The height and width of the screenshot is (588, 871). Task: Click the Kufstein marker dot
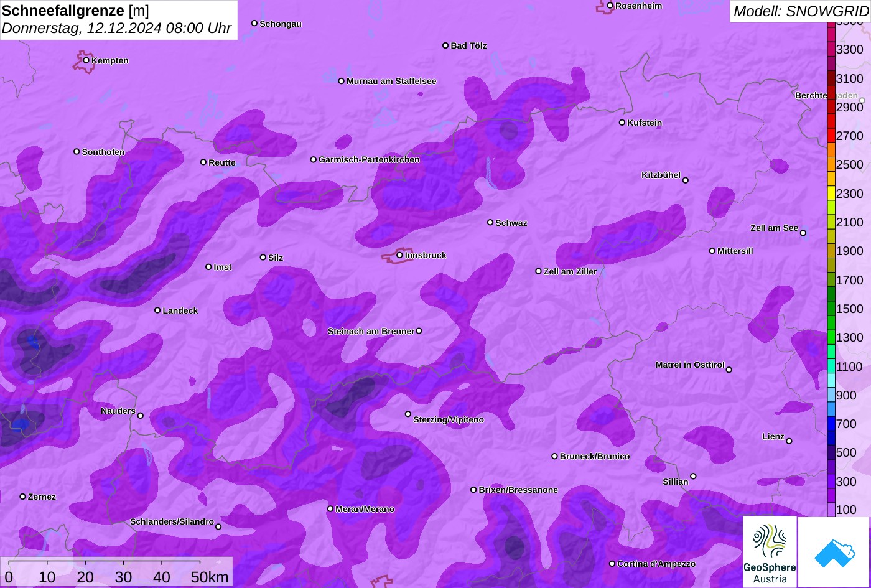click(x=622, y=123)
